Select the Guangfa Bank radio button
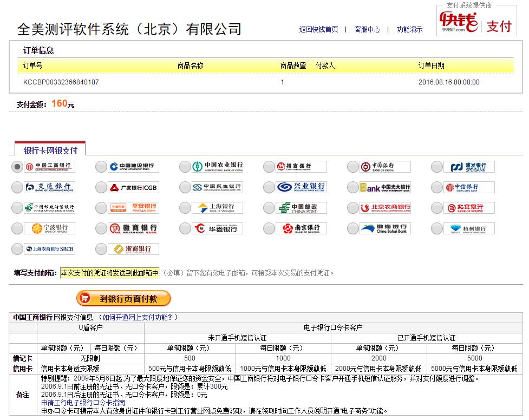Image resolution: width=529 pixels, height=420 pixels. click(x=101, y=187)
